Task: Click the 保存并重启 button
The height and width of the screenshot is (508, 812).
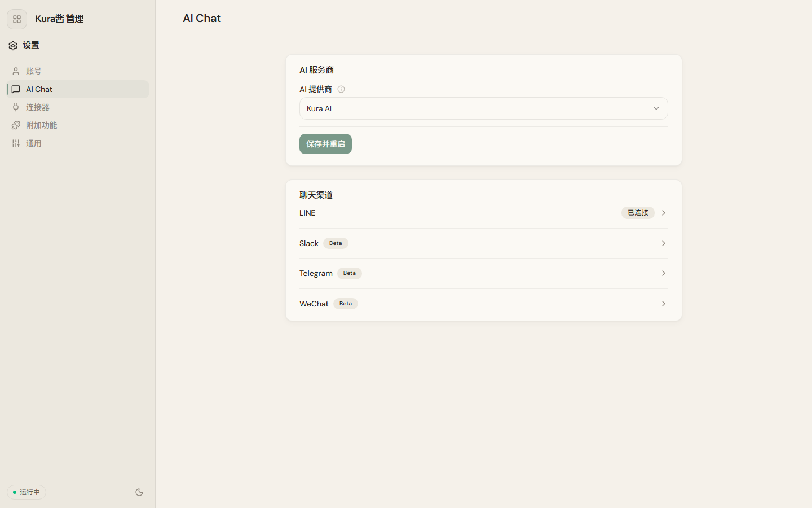Action: pyautogui.click(x=325, y=144)
